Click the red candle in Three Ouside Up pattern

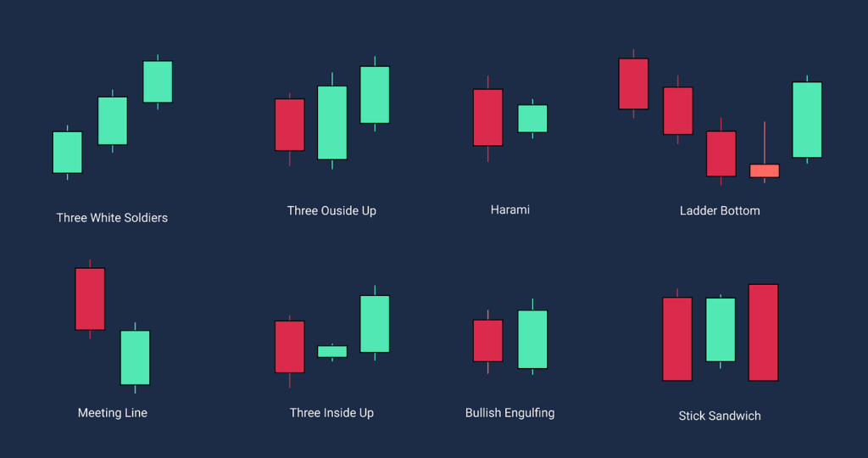290,125
